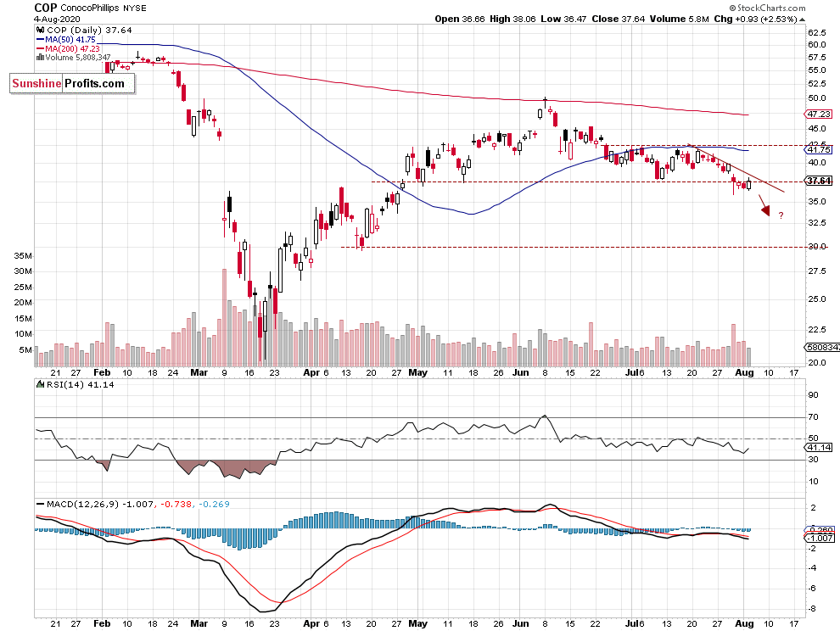Click the 37.64 last-price tag on price axis
The height and width of the screenshot is (631, 840).
click(x=819, y=181)
